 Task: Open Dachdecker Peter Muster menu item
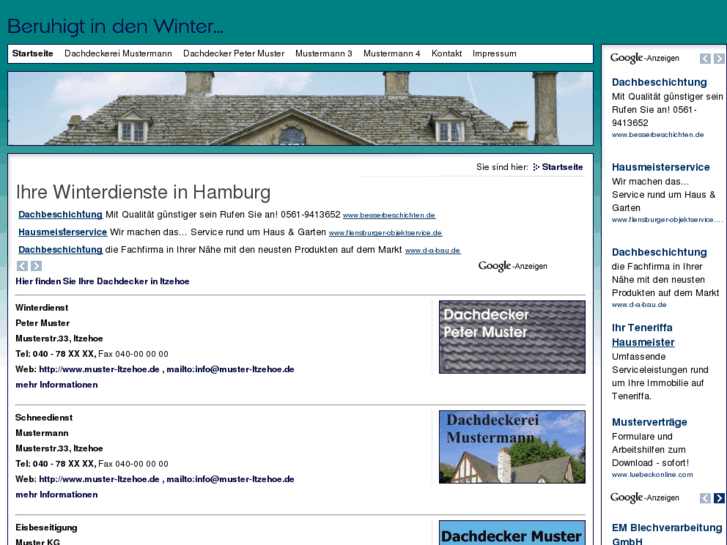(x=234, y=53)
